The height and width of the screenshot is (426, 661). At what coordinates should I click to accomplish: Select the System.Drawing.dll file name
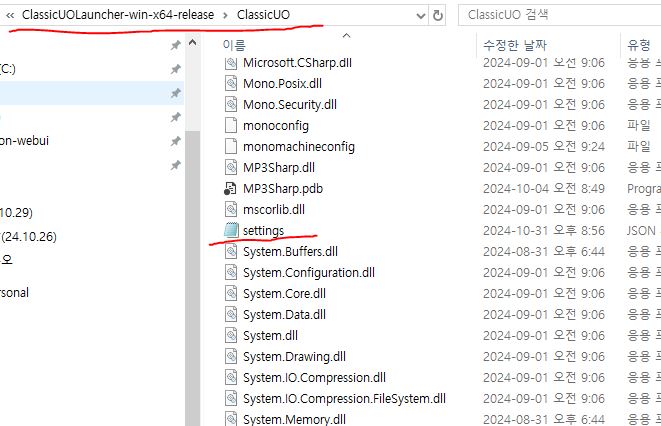coord(294,357)
